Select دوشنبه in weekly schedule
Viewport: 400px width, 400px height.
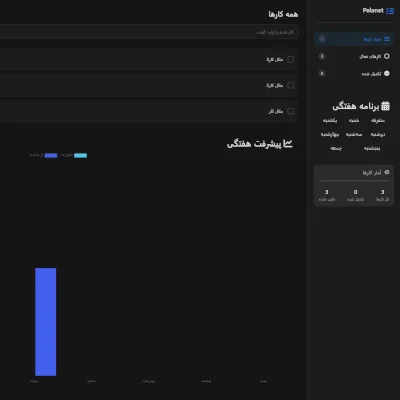click(378, 134)
